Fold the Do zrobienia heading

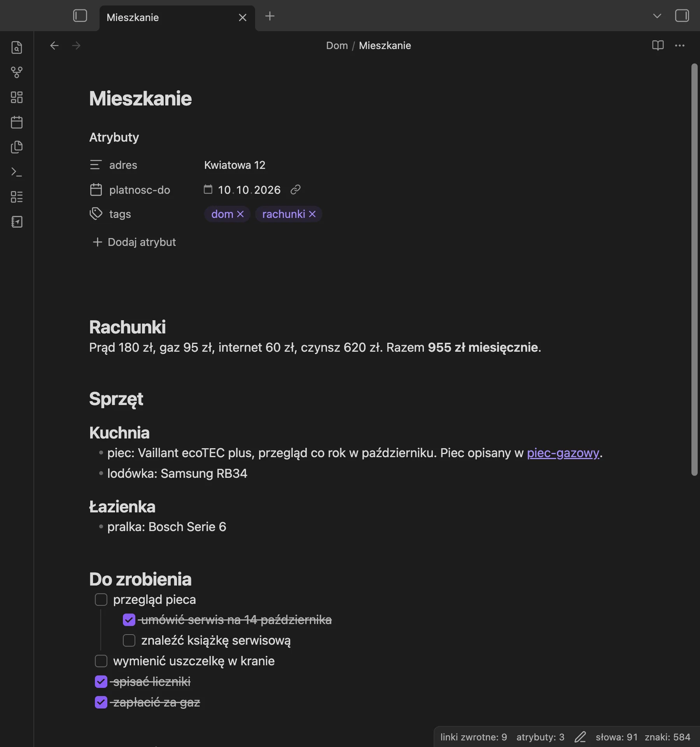(140, 579)
